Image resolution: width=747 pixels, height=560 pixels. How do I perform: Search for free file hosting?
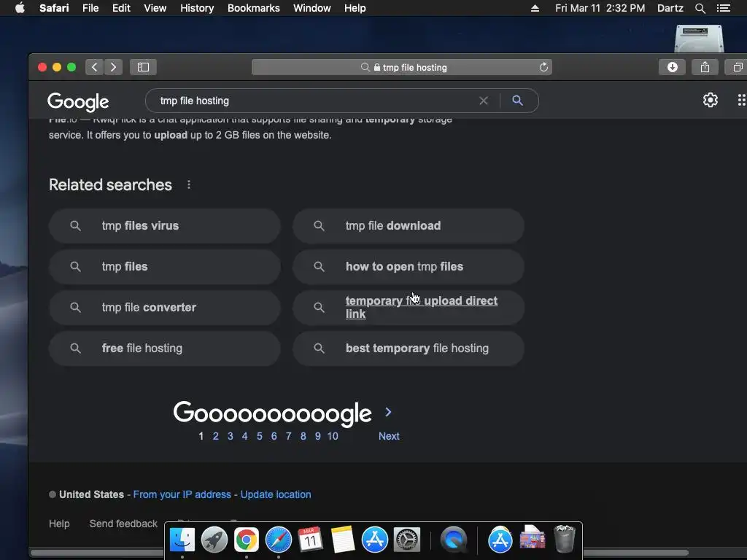[164, 349]
